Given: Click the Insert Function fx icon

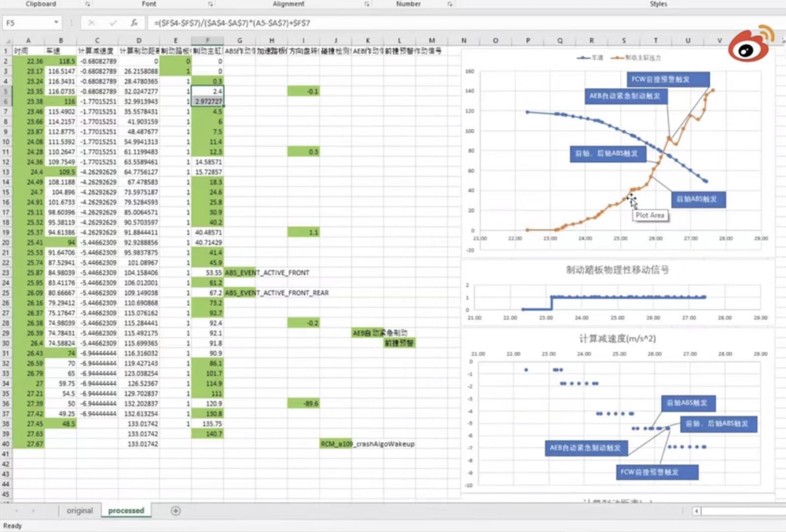Looking at the screenshot, I should pyautogui.click(x=134, y=23).
